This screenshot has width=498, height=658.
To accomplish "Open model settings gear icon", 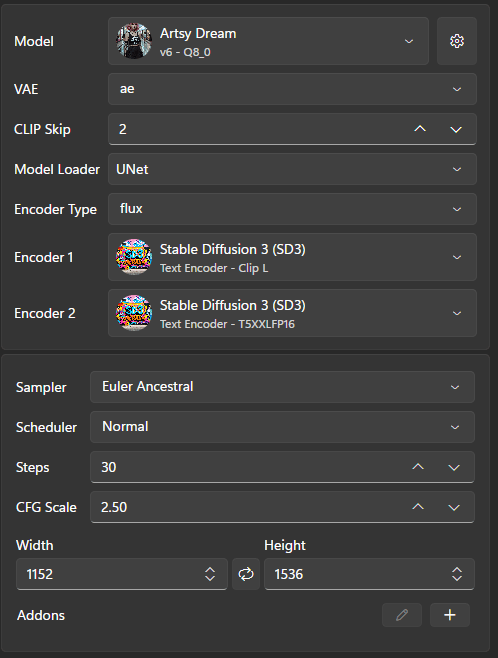I will [x=456, y=41].
